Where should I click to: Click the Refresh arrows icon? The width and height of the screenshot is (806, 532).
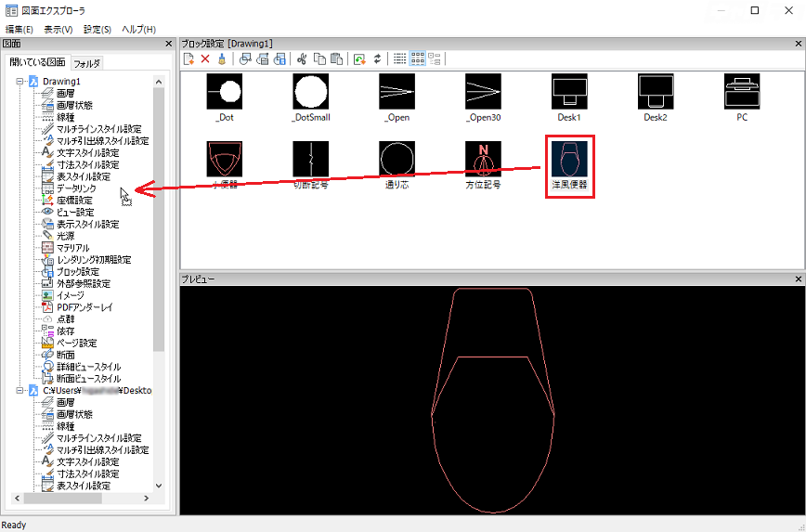[377, 59]
